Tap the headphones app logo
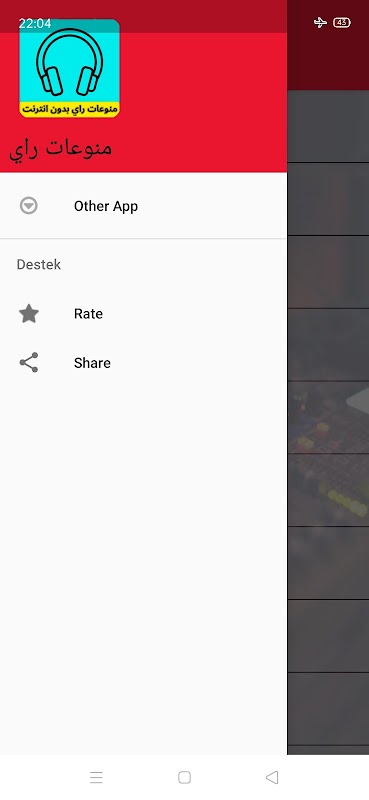This screenshot has width=369, height=800. tap(69, 68)
